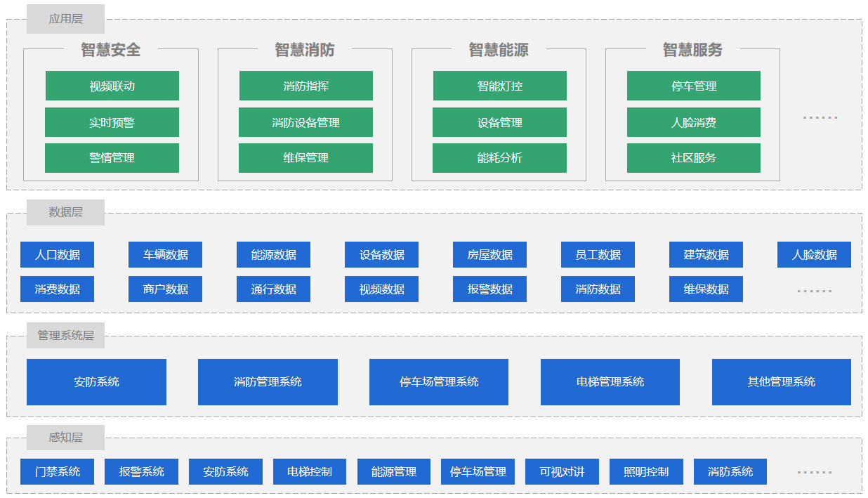Click the 车辆数据 block
The image size is (868, 498).
coord(165,255)
